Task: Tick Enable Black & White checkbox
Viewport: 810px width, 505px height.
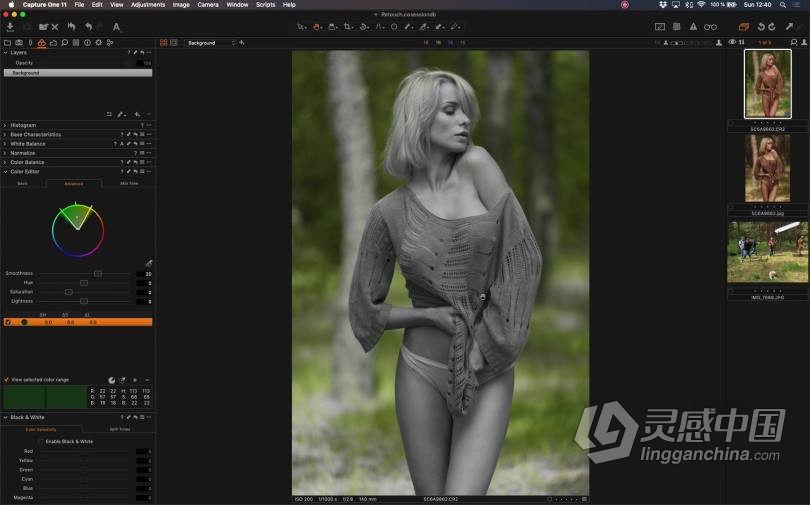Action: point(41,441)
